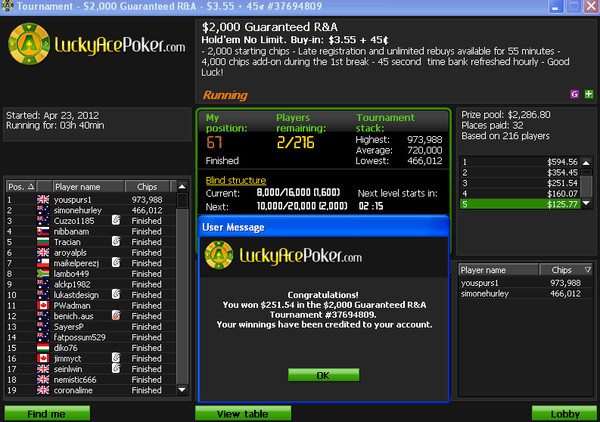Select player coronalime

pyautogui.click(x=91, y=390)
